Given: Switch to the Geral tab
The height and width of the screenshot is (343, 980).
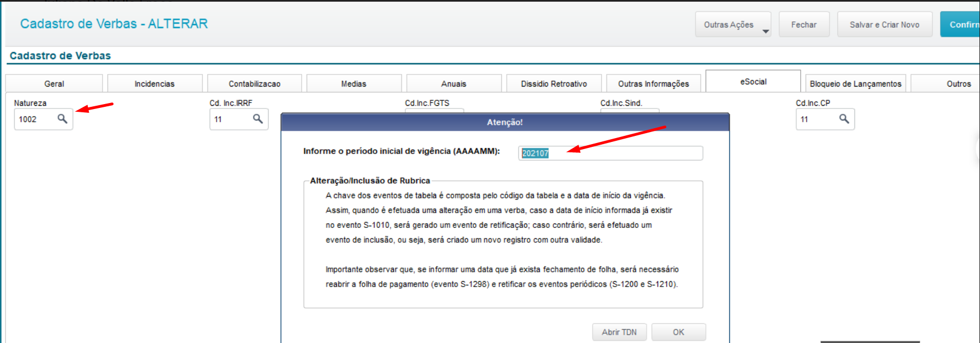Looking at the screenshot, I should coord(54,84).
